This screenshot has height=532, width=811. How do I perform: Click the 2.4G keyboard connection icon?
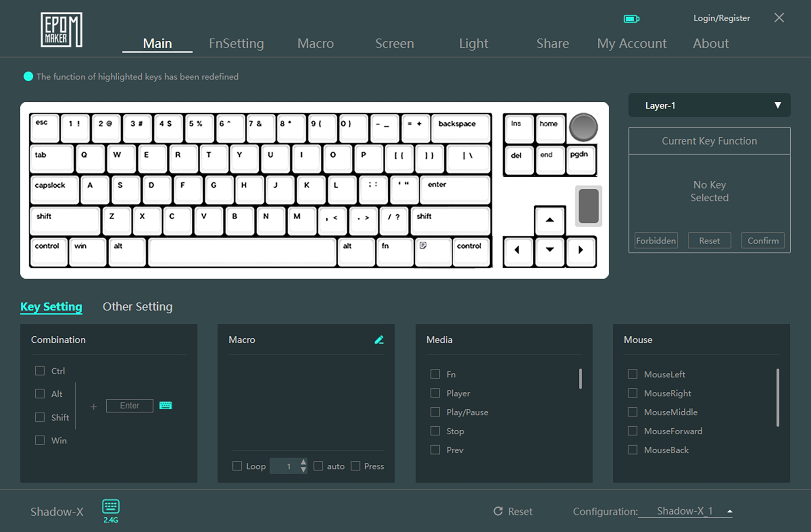point(110,507)
